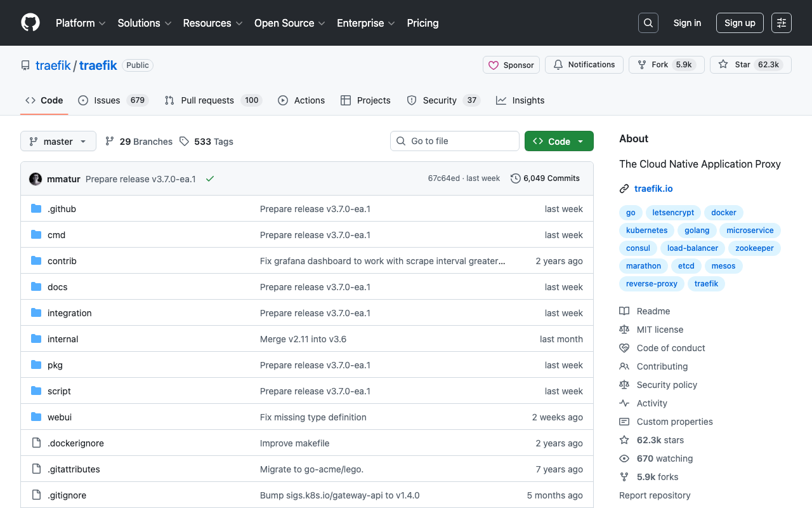
Task: Click the green commit status checkmark
Action: pyautogui.click(x=210, y=179)
